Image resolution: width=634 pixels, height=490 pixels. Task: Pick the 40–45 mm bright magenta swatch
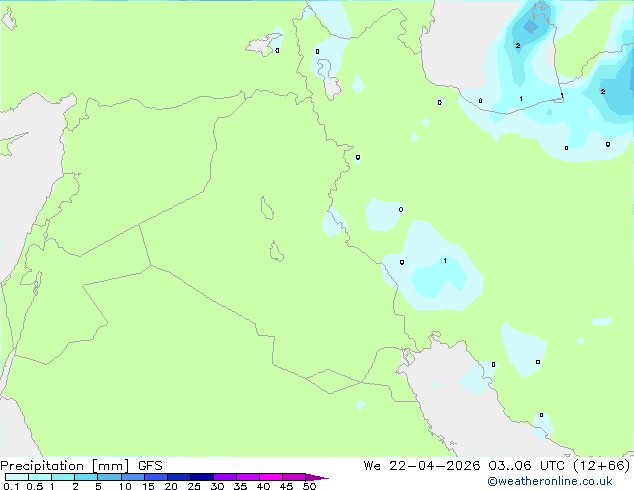click(x=271, y=477)
